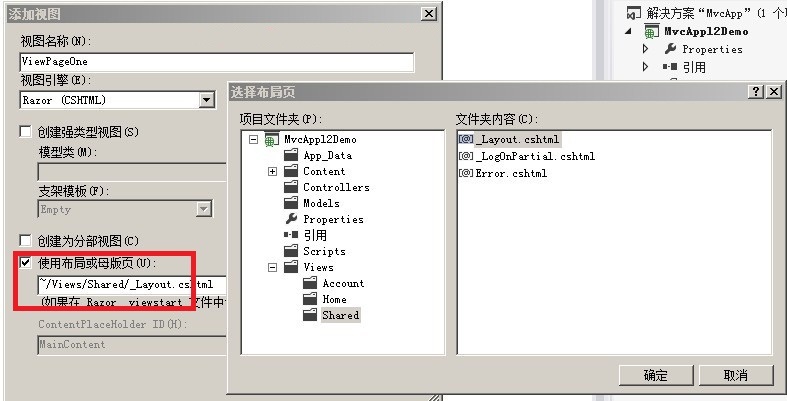The width and height of the screenshot is (787, 401).
Task: Click the Properties wrench icon in project tree
Action: coord(291,219)
